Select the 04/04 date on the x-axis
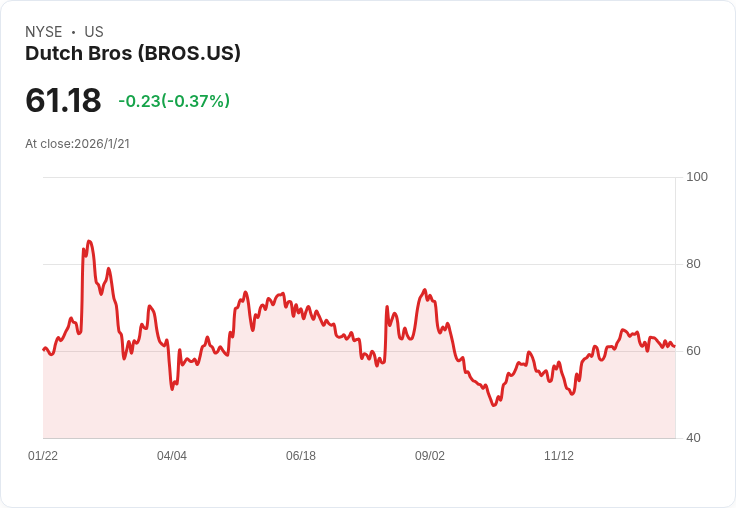This screenshot has height=508, width=736. (172, 456)
